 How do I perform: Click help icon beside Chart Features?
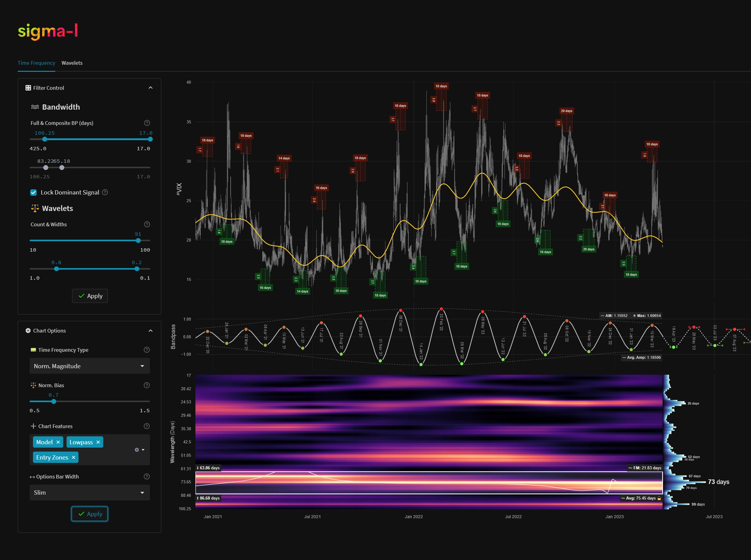pos(147,426)
